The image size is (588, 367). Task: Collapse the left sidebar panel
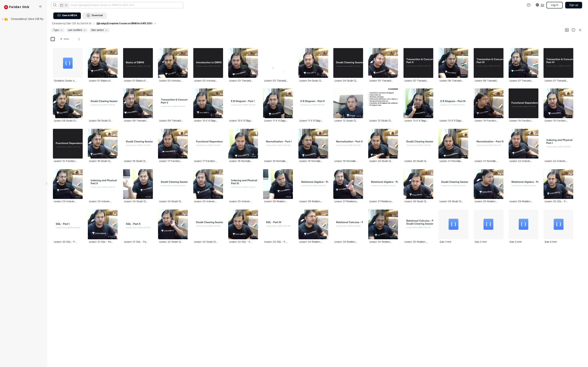40,7
